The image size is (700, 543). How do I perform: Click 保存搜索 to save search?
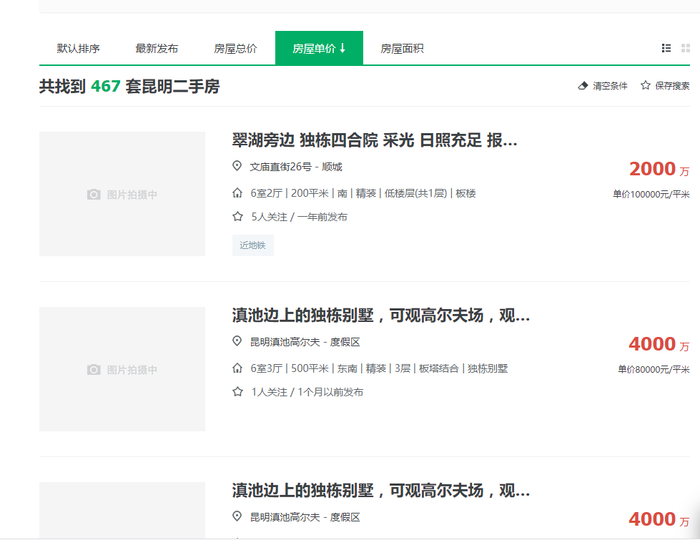(x=672, y=86)
